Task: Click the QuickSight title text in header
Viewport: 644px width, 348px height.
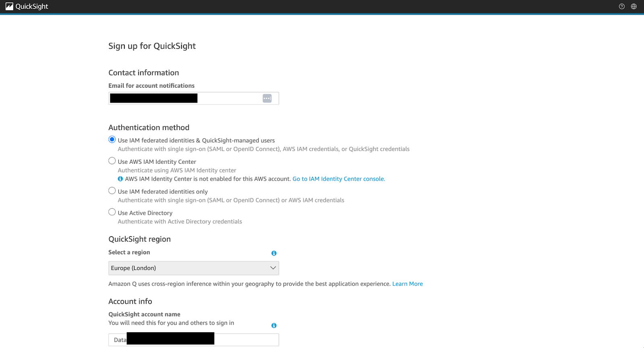Action: click(32, 6)
